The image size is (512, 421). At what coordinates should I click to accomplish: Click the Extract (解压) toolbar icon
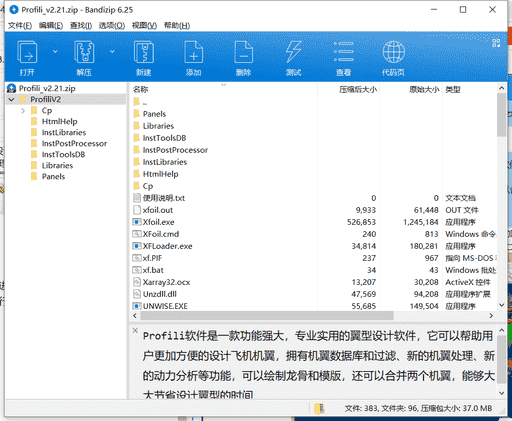click(84, 52)
